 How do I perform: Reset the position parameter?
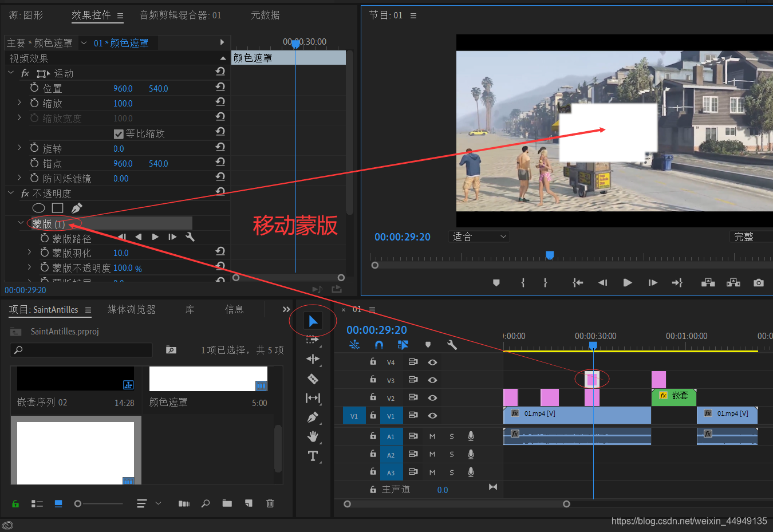[220, 87]
